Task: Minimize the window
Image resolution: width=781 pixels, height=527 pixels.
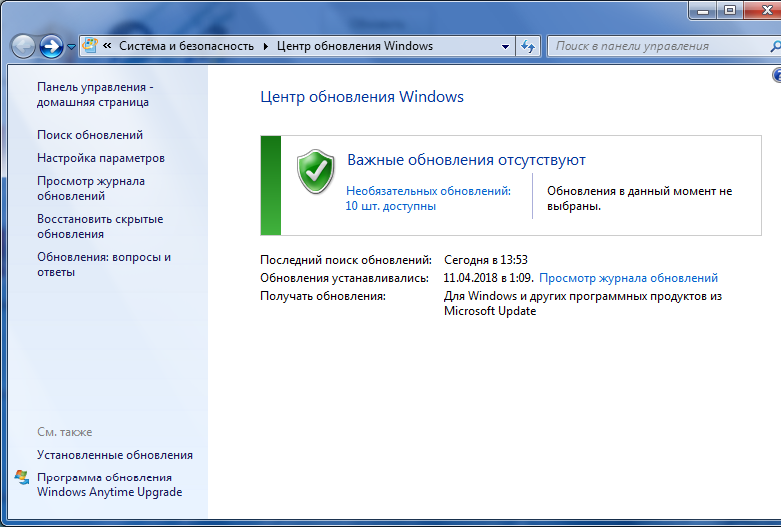Action: tap(703, 10)
